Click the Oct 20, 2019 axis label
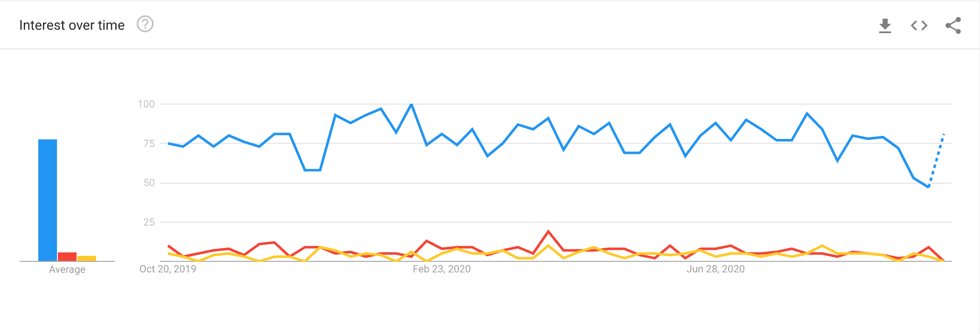The image size is (980, 334). click(168, 269)
